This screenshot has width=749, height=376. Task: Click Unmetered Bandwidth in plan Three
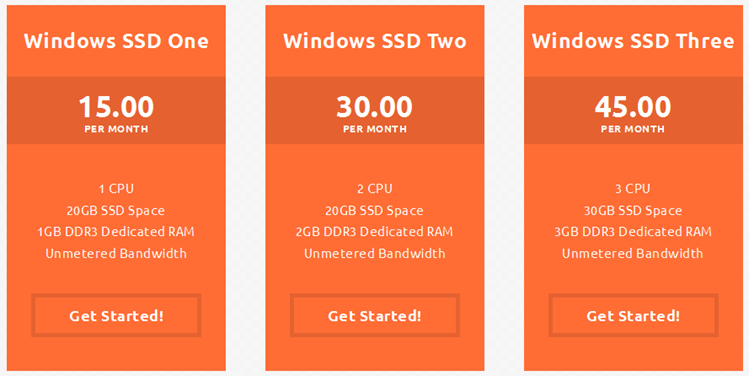(633, 253)
